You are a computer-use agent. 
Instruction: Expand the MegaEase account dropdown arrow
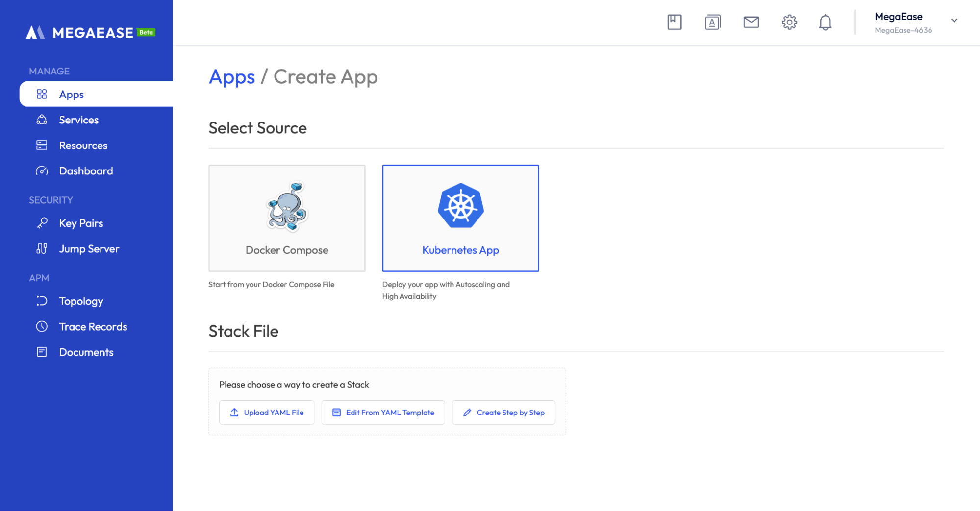pos(954,21)
